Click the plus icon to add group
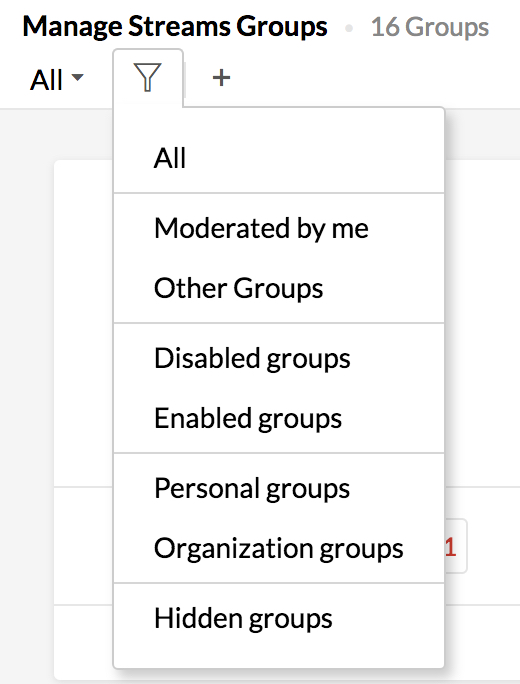The height and width of the screenshot is (684, 520). point(221,78)
